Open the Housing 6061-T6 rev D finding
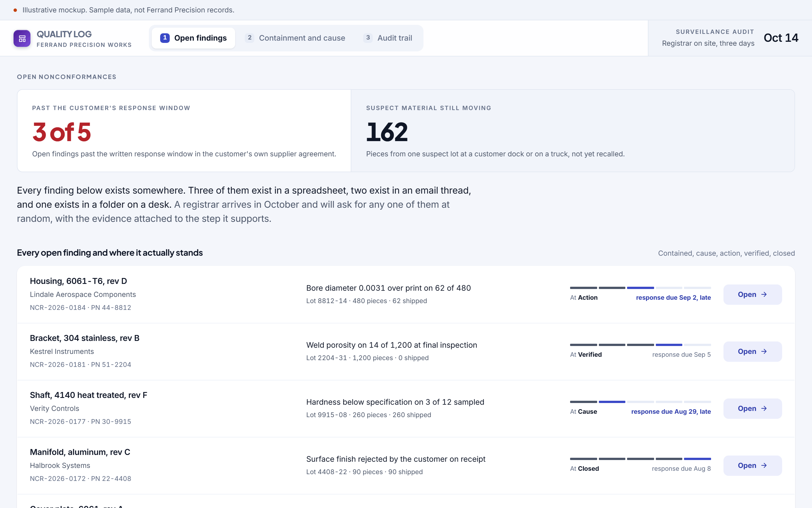The height and width of the screenshot is (508, 812). pos(753,295)
